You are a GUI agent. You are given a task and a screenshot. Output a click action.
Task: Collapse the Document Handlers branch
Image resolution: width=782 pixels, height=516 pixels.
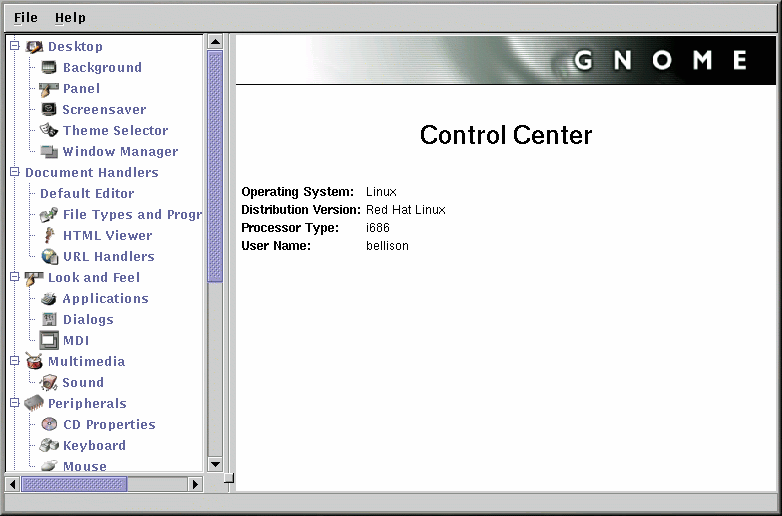(14, 172)
